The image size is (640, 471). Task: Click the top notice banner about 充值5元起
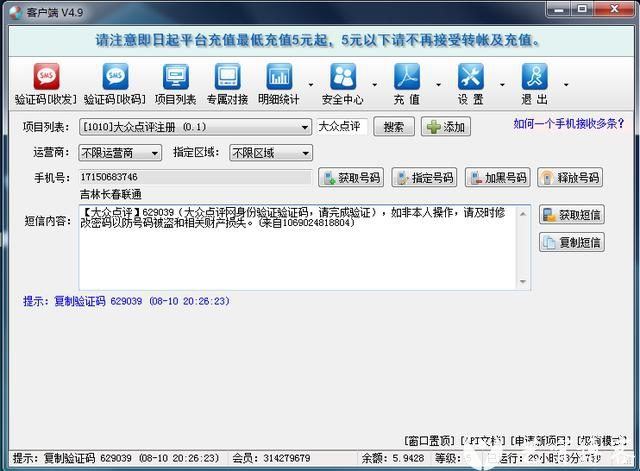[318, 40]
